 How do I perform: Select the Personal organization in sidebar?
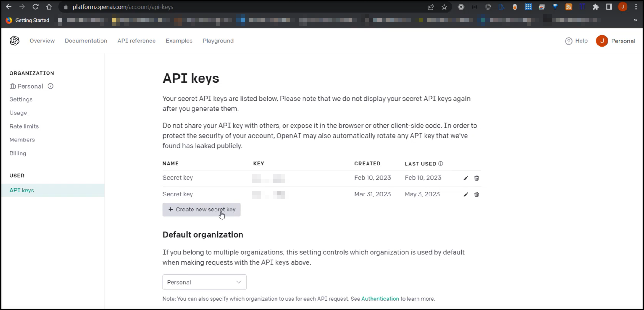pyautogui.click(x=26, y=86)
